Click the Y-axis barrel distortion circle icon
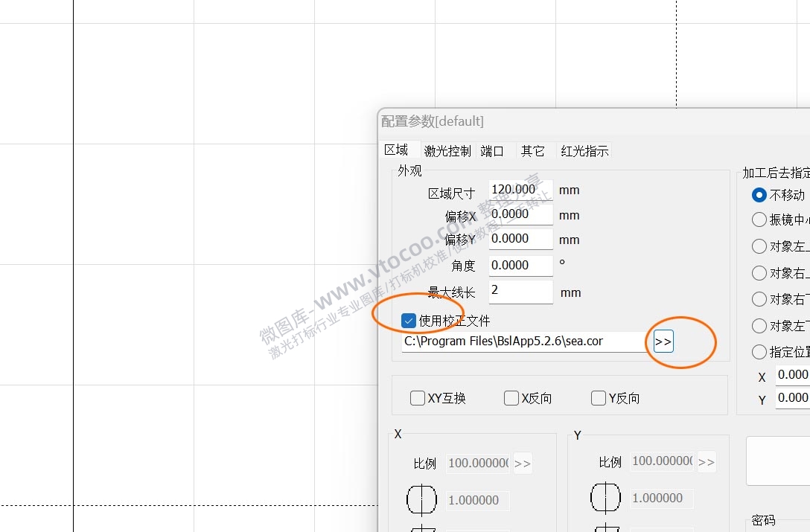 (605, 499)
